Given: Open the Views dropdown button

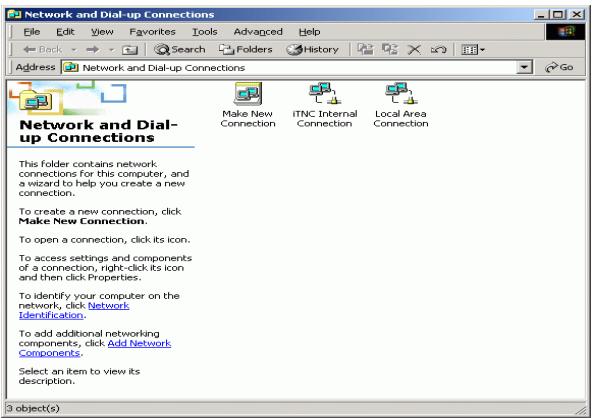Looking at the screenshot, I should tap(473, 49).
